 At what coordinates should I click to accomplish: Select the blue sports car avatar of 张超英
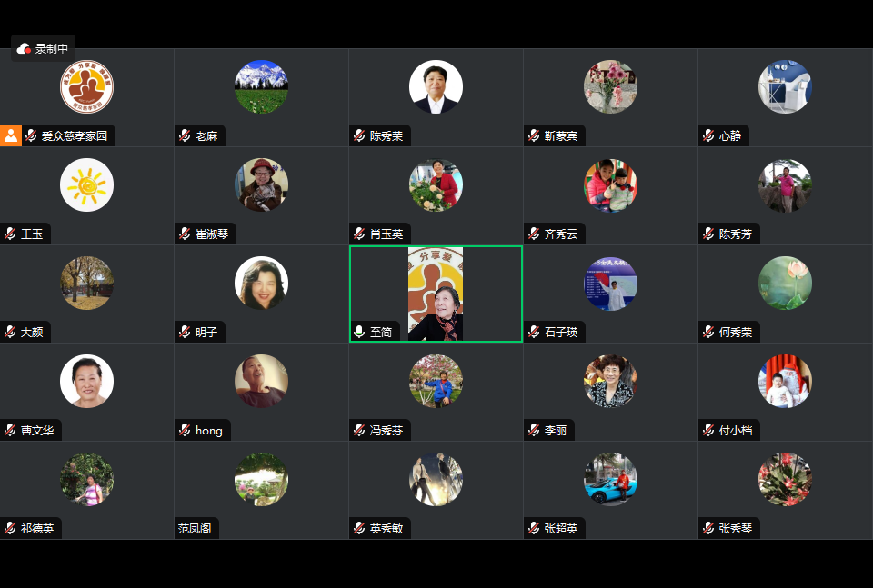click(x=610, y=479)
